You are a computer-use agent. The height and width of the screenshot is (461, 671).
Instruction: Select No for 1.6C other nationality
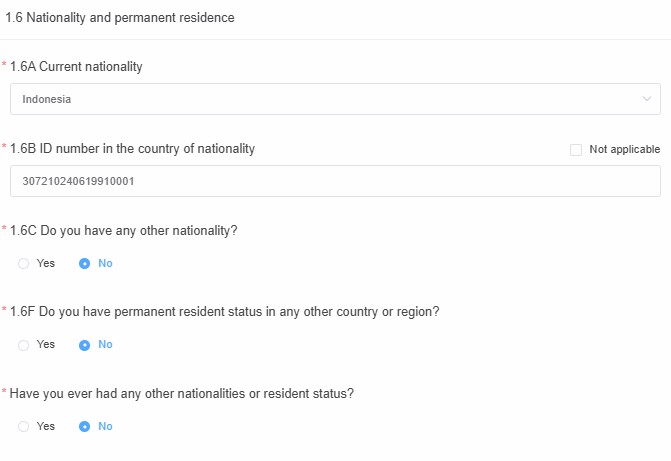[85, 263]
